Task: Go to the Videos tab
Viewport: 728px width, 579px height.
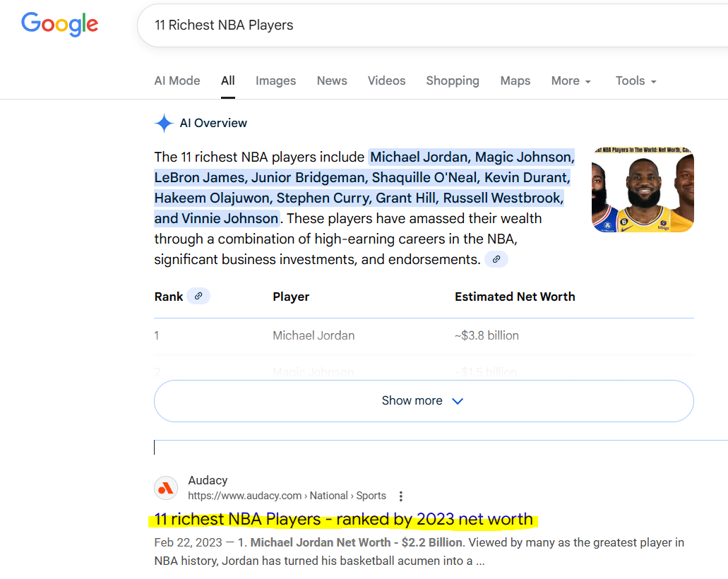Action: 386,81
